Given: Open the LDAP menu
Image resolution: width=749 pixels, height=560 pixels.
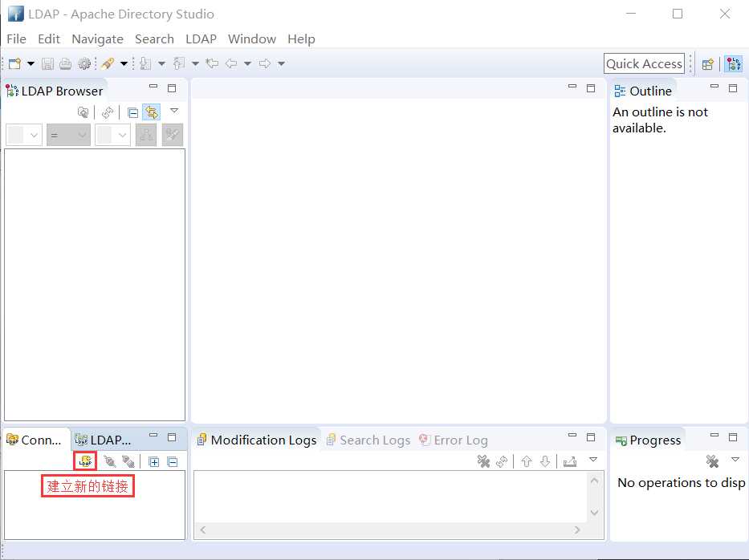Looking at the screenshot, I should (x=201, y=39).
